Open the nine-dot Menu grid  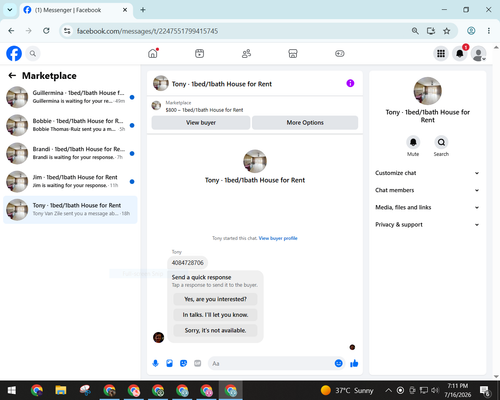coord(441,53)
